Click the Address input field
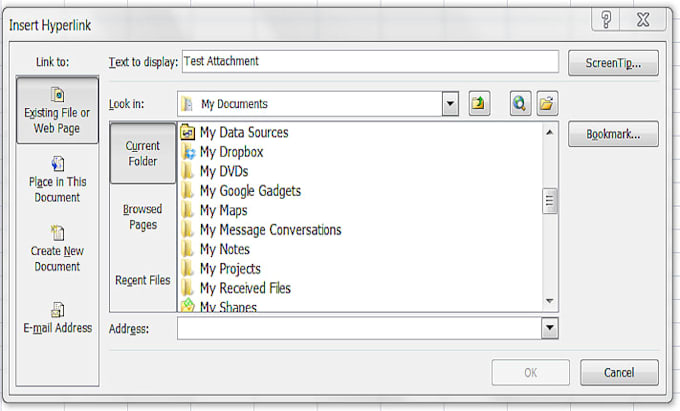This screenshot has width=680, height=411. 359,328
